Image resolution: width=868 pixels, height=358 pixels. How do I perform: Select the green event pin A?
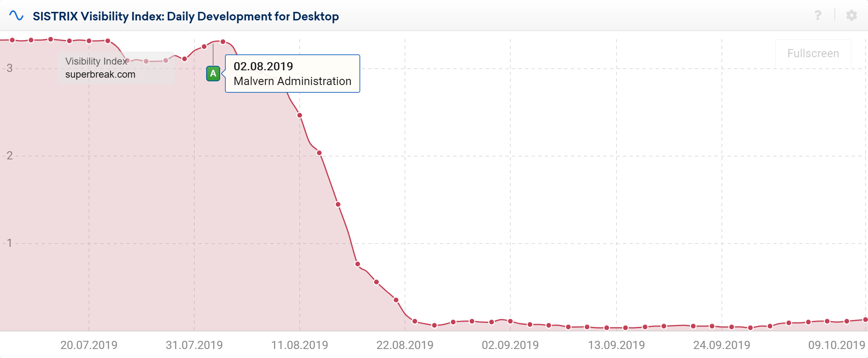213,74
